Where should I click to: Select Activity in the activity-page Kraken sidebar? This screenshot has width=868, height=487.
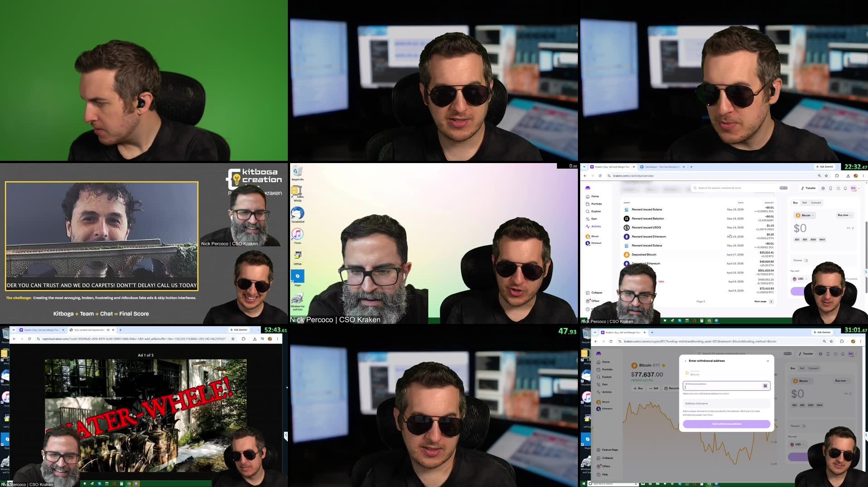[593, 227]
